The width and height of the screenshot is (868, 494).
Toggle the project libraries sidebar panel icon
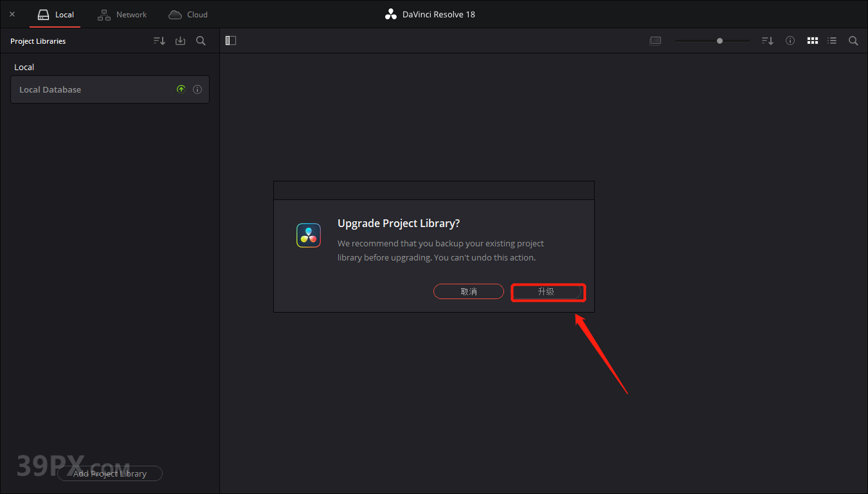[231, 41]
